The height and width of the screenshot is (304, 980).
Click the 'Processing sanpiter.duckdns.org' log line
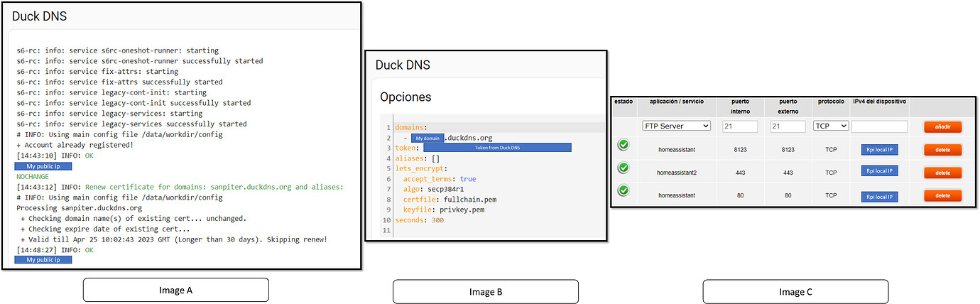[79, 208]
